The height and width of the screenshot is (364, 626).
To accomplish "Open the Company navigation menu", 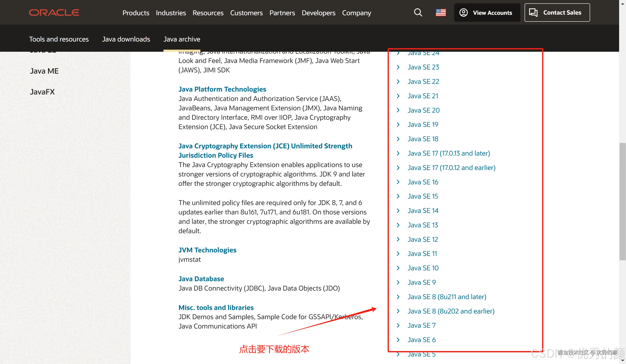I will (356, 13).
